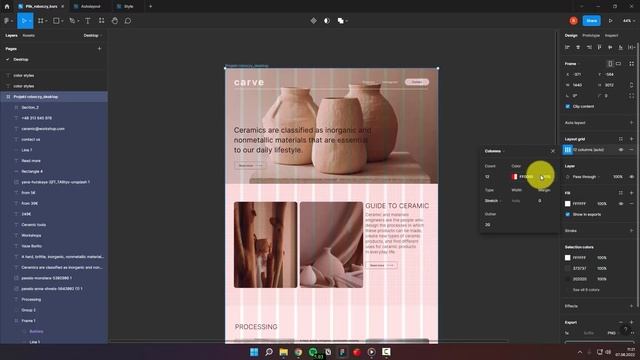
Task: Select the Frame tool
Action: tap(40, 21)
